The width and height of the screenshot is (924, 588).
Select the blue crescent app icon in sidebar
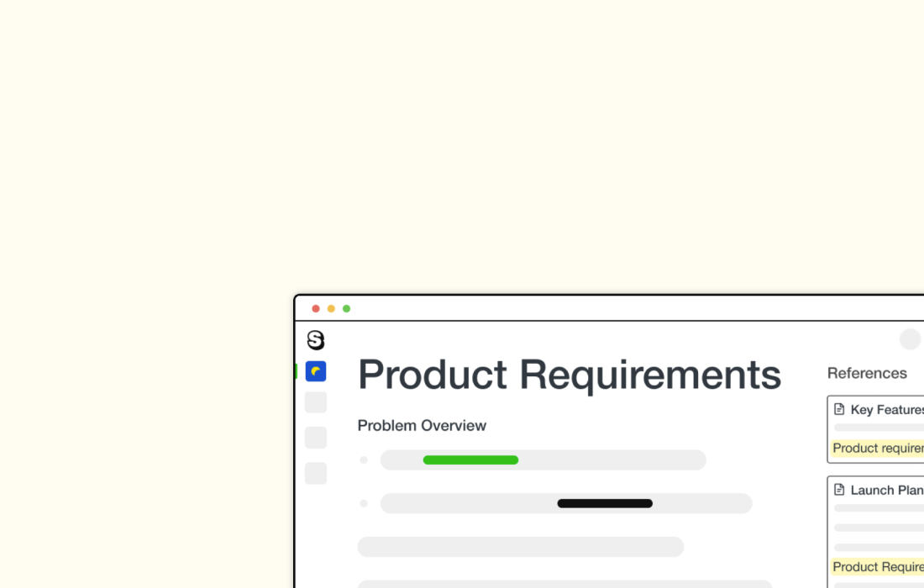pos(316,371)
